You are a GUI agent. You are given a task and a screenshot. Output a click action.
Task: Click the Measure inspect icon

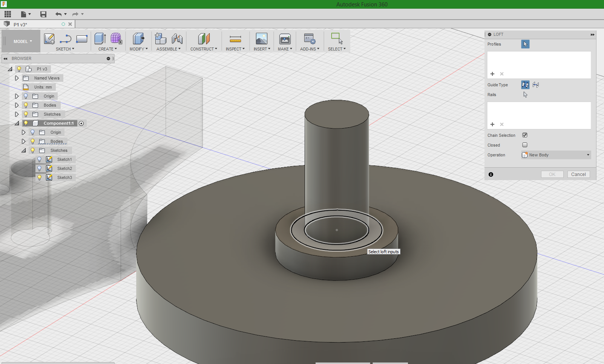[x=235, y=39]
